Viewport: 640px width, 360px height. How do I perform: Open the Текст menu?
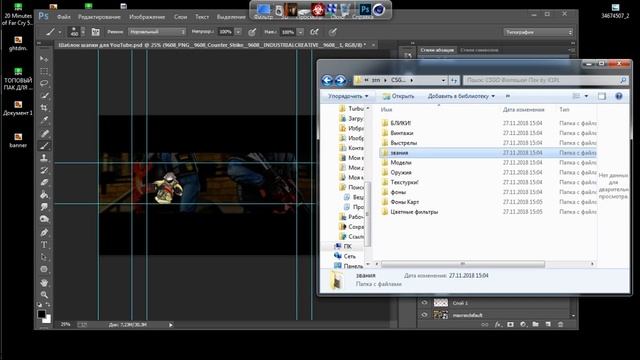[202, 17]
